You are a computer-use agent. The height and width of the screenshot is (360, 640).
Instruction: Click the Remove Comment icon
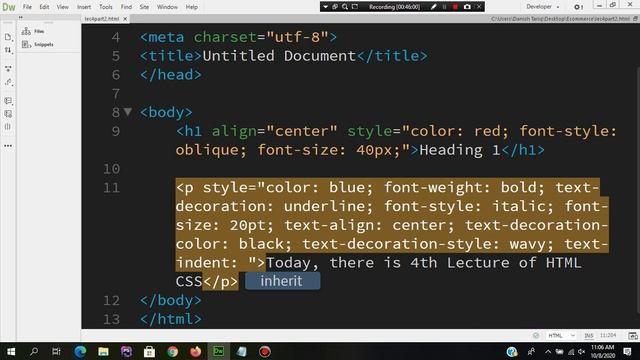pos(8,114)
